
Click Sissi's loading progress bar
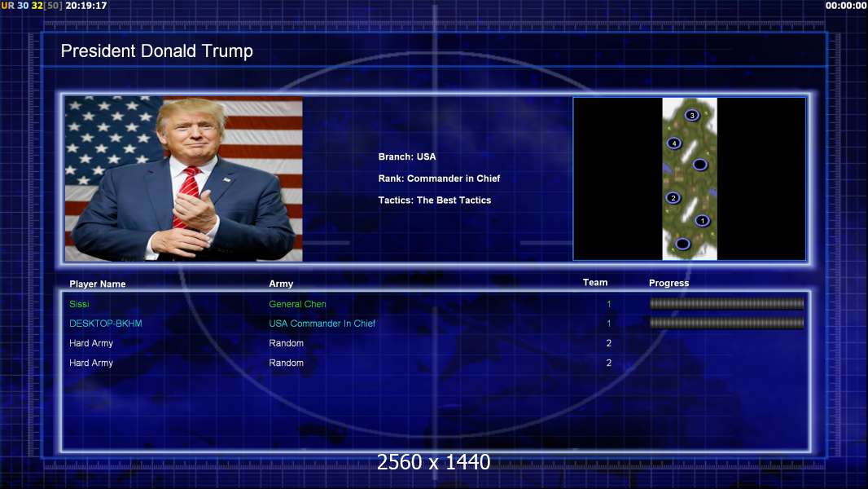[x=727, y=303]
